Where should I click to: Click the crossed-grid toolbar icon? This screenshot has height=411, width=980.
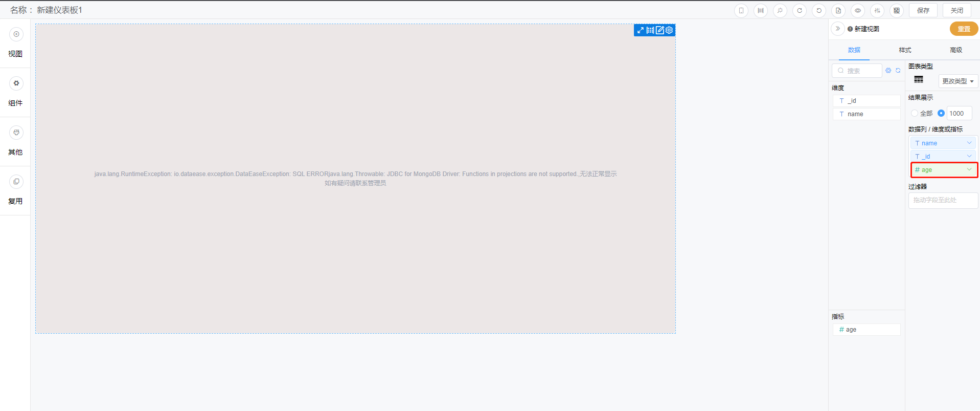pyautogui.click(x=897, y=11)
